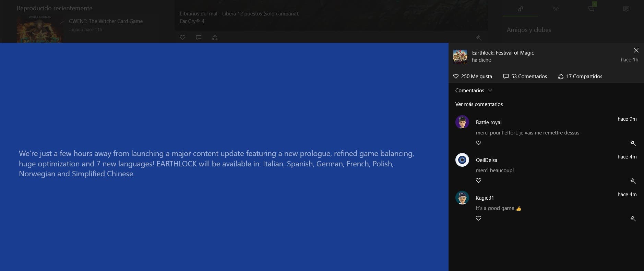The height and width of the screenshot is (271, 644).
Task: Open Earthlock: Festival of Magic title
Action: pos(503,53)
